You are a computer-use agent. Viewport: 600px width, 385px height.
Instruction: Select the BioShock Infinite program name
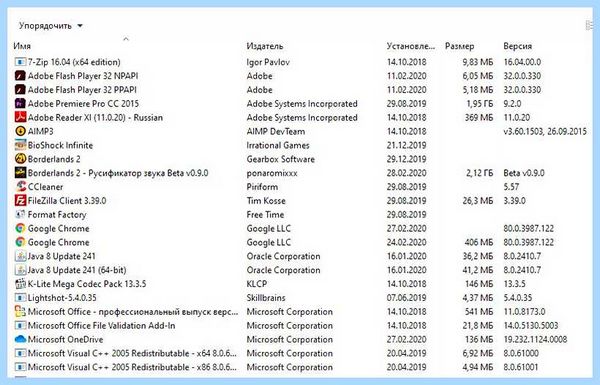(60, 145)
